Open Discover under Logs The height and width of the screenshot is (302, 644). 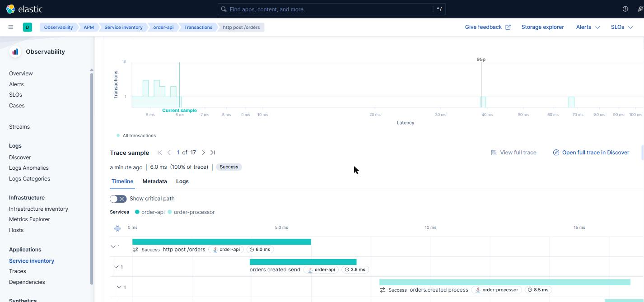coord(20,158)
